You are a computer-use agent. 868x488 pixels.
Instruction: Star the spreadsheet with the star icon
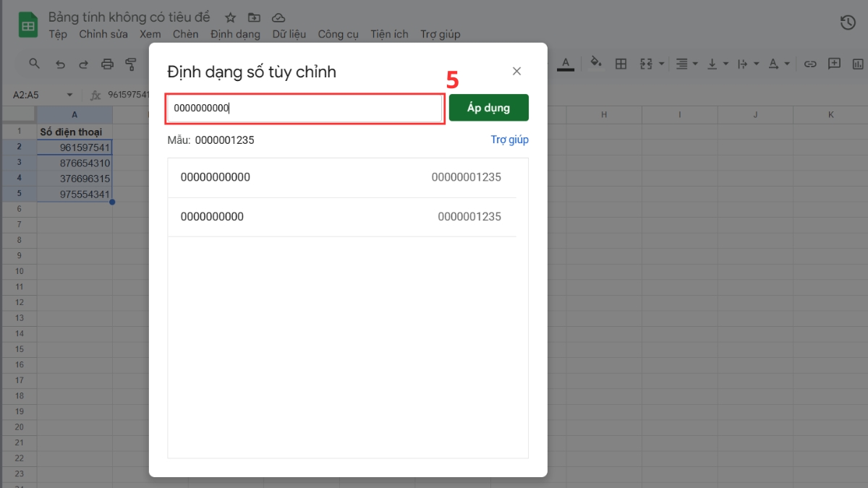pos(230,17)
